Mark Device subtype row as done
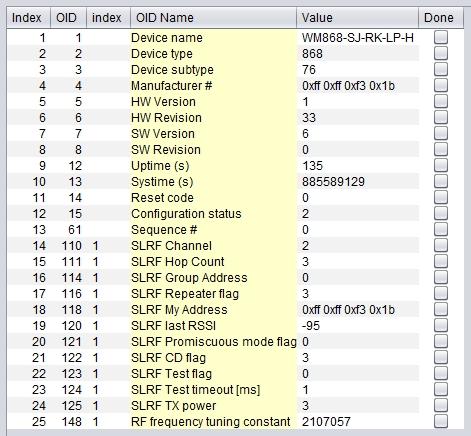The width and height of the screenshot is (471, 436). coord(441,69)
